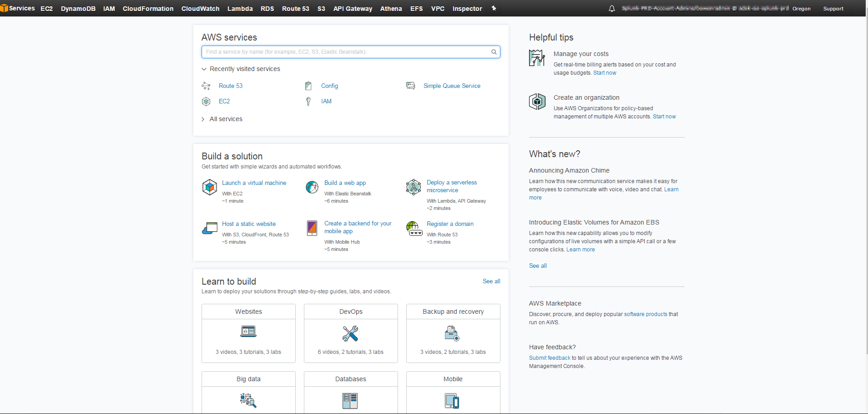Click the Register a domain www icon
The image size is (868, 414).
[414, 228]
